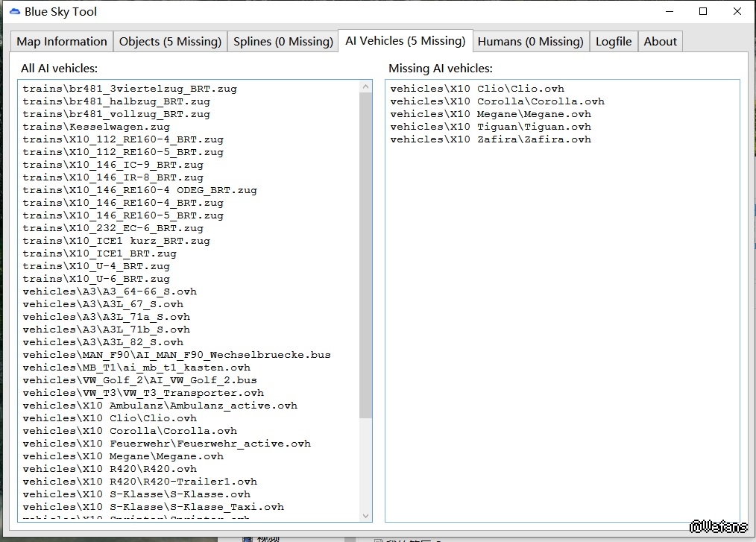Select trains\X10_146_RE160-4 ODEG_BRT.zug entry
The image size is (756, 542).
pyautogui.click(x=140, y=190)
